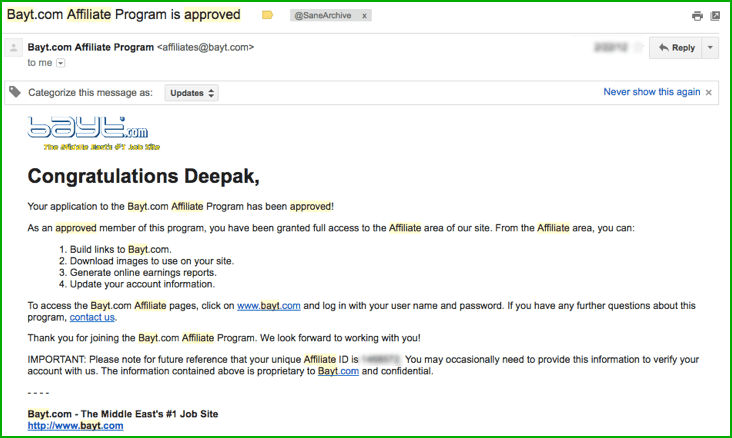732x438 pixels.
Task: Click the sender avatar icon
Action: coord(14,48)
